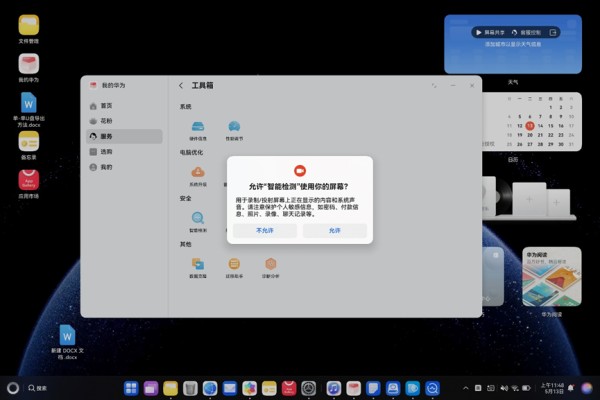Click the circular home button at taskbar left
Image resolution: width=600 pixels, height=400 pixels.
(x=13, y=388)
